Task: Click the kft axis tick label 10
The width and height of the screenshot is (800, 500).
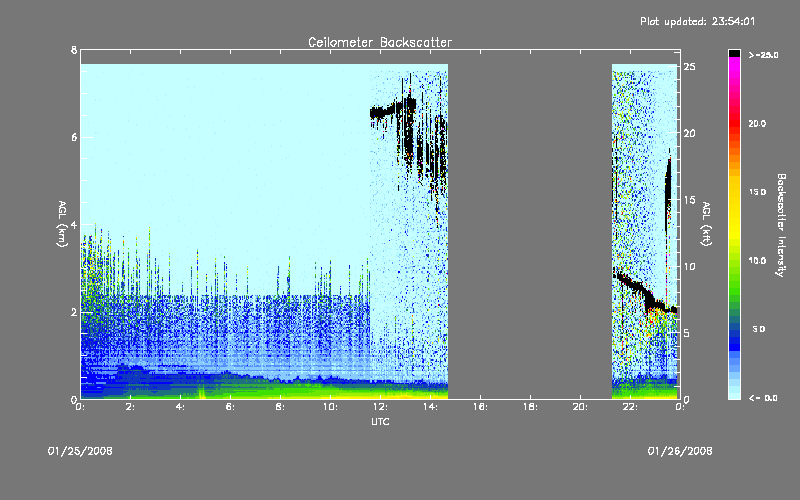Action: point(689,266)
